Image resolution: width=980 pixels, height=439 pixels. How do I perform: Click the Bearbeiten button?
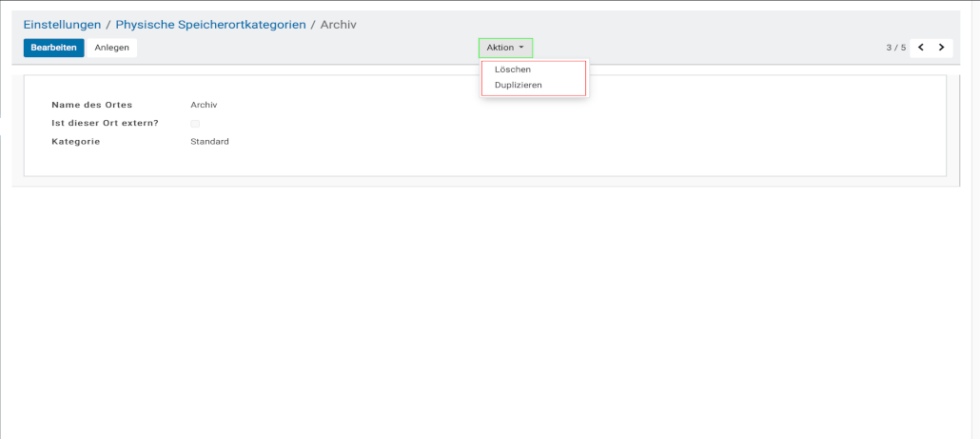pyautogui.click(x=53, y=48)
